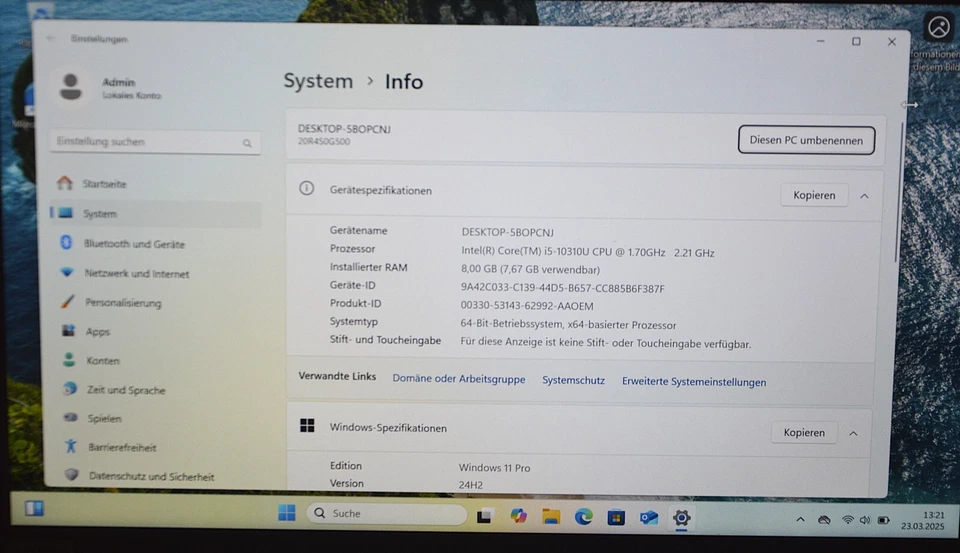Open Systemschutz link
960x553 pixels.
click(x=573, y=380)
